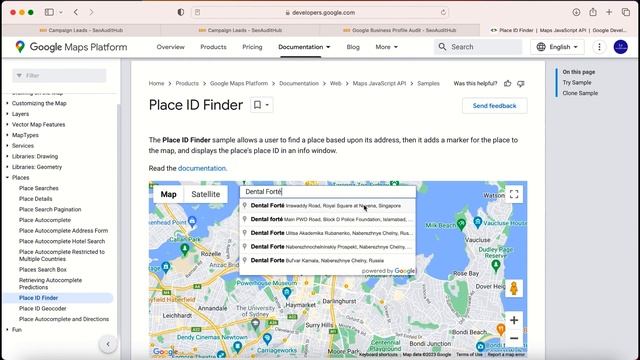The width and height of the screenshot is (640, 360).
Task: Switch to Google Business Profile Audit tab
Action: tap(399, 30)
